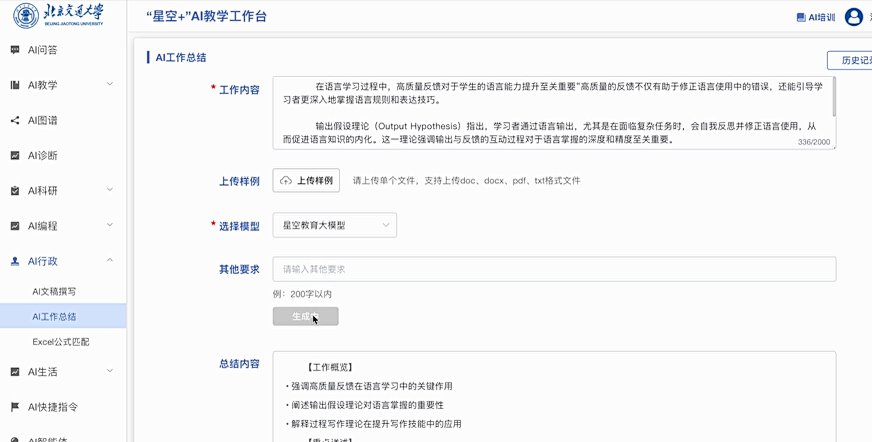Screen dimensions: 872x442
Task: Click the Beijing Jiaotong University logo
Action: coord(58,15)
